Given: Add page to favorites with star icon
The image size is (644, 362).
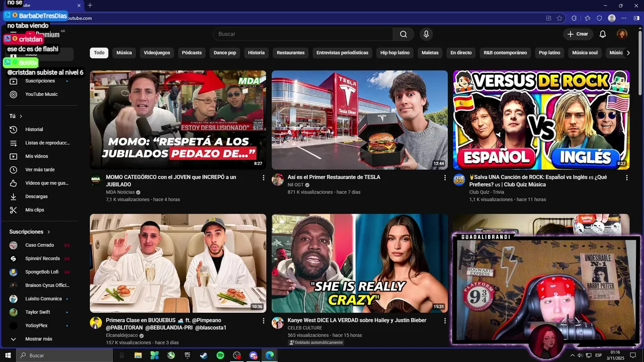Looking at the screenshot, I should coord(559,18).
